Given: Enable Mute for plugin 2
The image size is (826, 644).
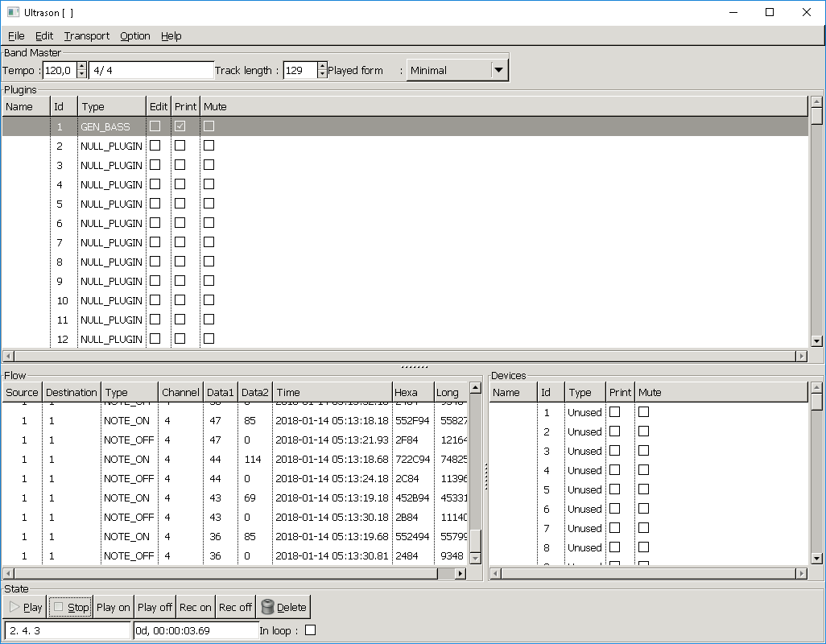Looking at the screenshot, I should click(x=209, y=146).
